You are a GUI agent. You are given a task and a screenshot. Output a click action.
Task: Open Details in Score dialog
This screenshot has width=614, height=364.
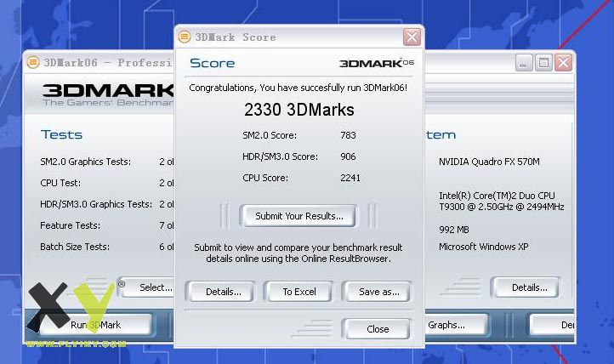pyautogui.click(x=223, y=292)
